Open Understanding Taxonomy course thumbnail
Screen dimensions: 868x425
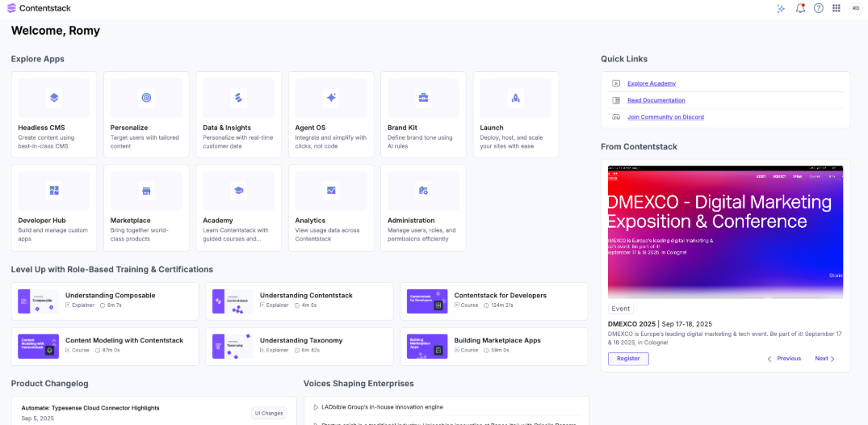tap(233, 347)
